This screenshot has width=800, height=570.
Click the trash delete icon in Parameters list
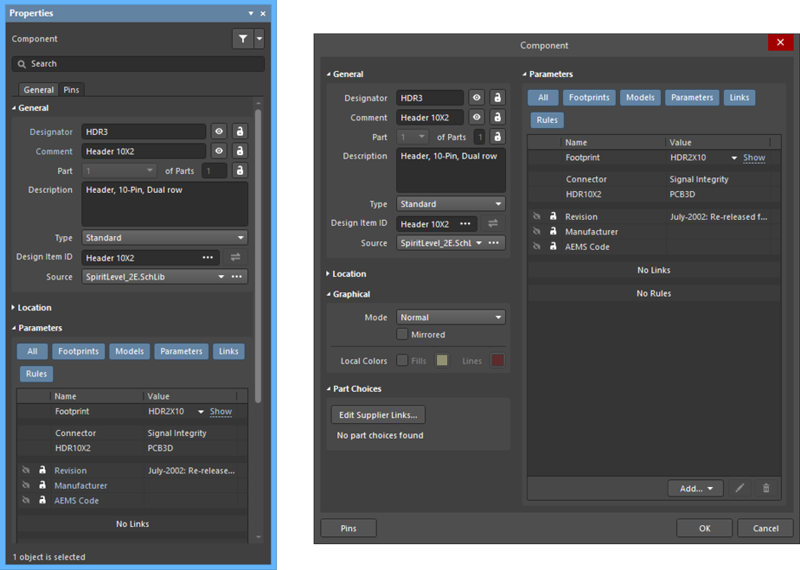pyautogui.click(x=766, y=488)
